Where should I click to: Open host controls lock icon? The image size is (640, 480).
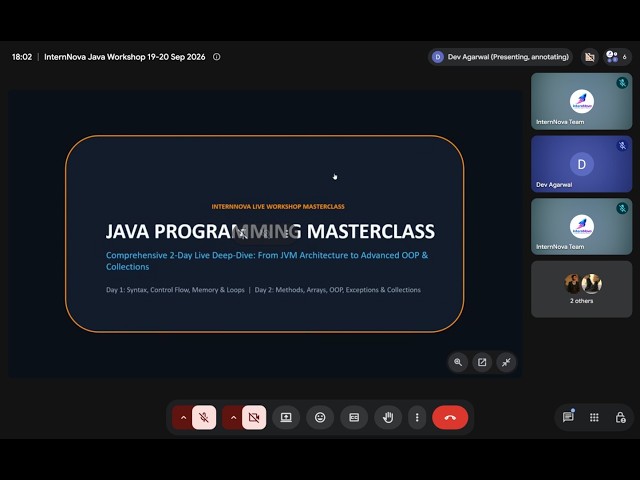[x=620, y=417]
